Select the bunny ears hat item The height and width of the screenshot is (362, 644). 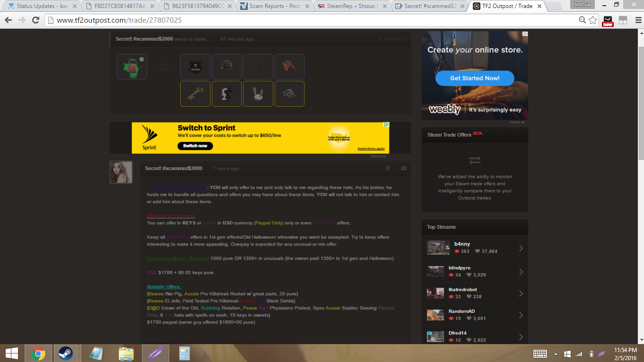[x=258, y=94]
